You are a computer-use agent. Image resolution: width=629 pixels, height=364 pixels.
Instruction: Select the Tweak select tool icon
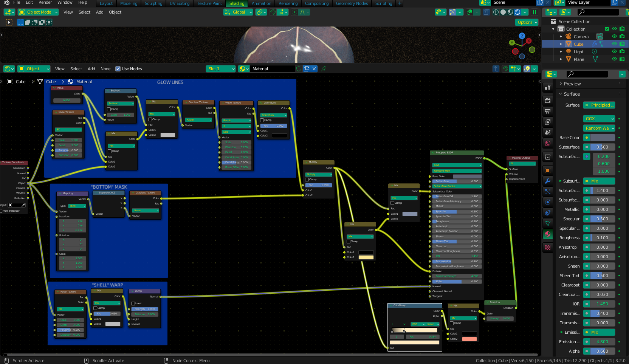[x=9, y=22]
